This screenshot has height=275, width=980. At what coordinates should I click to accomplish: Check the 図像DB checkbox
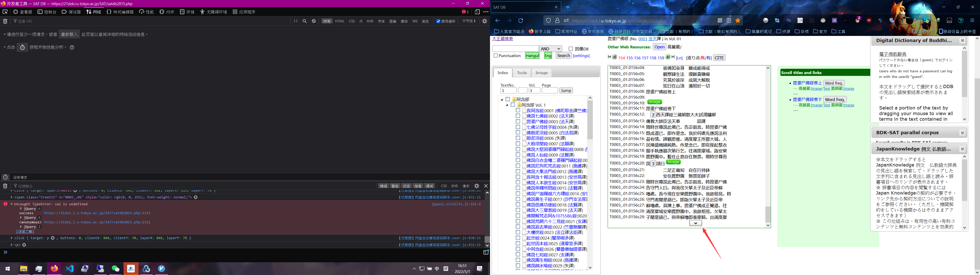point(571,49)
